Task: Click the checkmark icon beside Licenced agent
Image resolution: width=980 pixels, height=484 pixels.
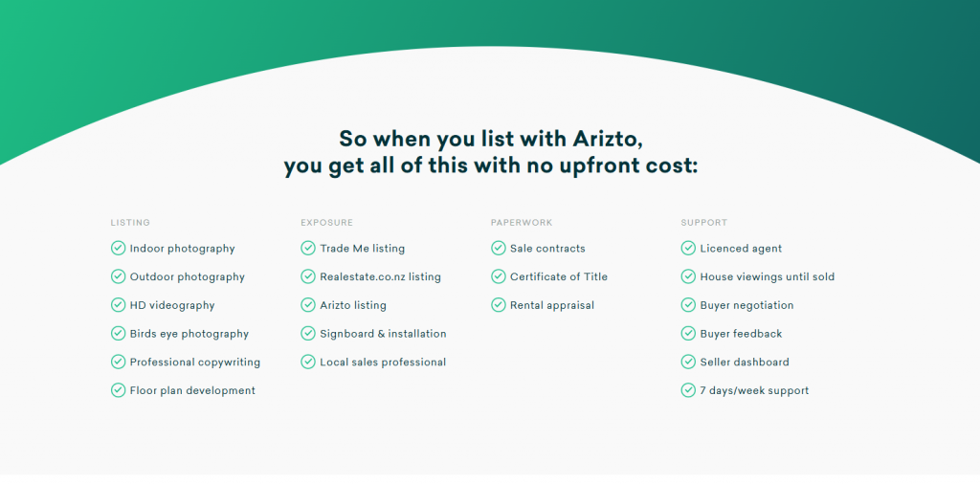Action: (x=688, y=249)
